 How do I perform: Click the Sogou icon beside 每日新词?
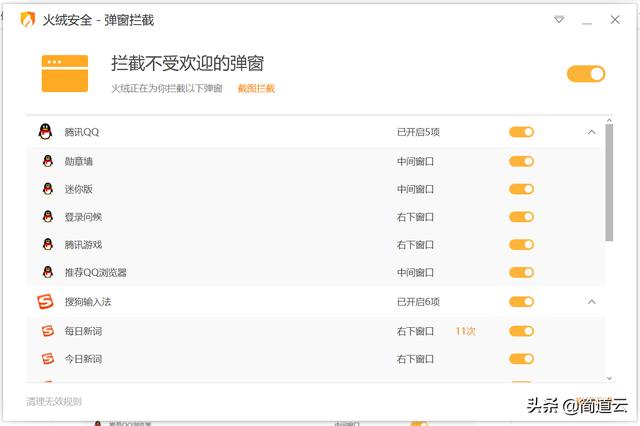click(48, 331)
